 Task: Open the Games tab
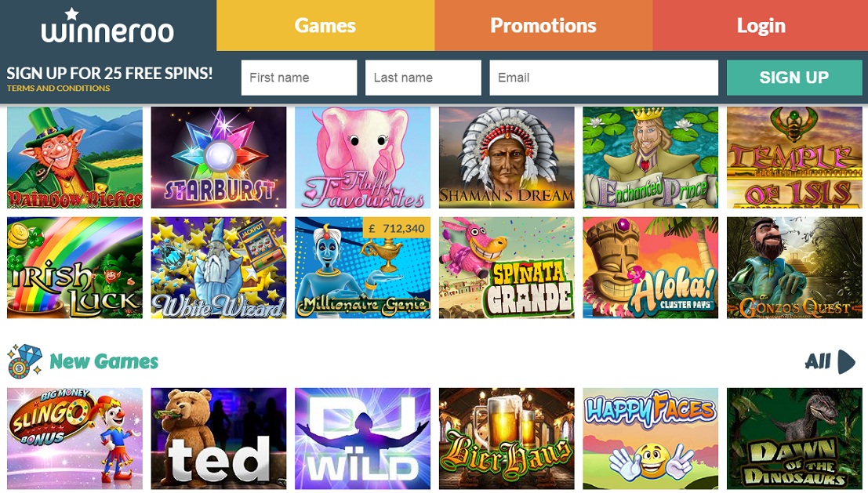325,25
